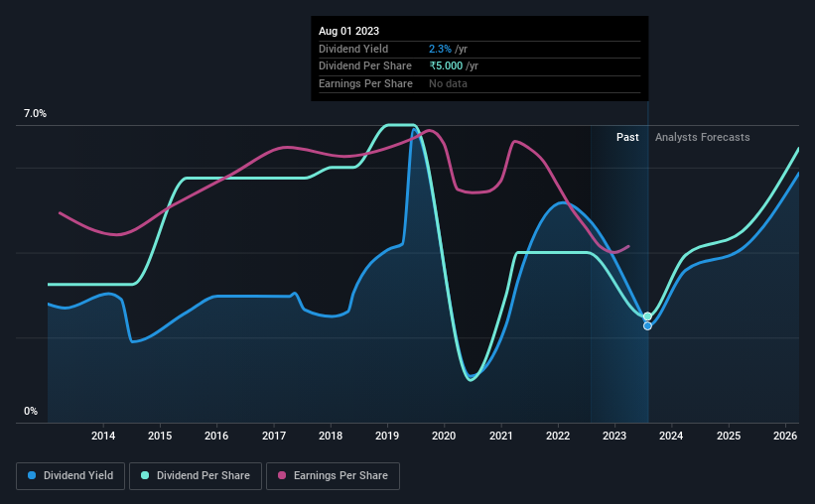This screenshot has height=504, width=815.
Task: Click the 2021 x-axis year label
Action: click(501, 436)
